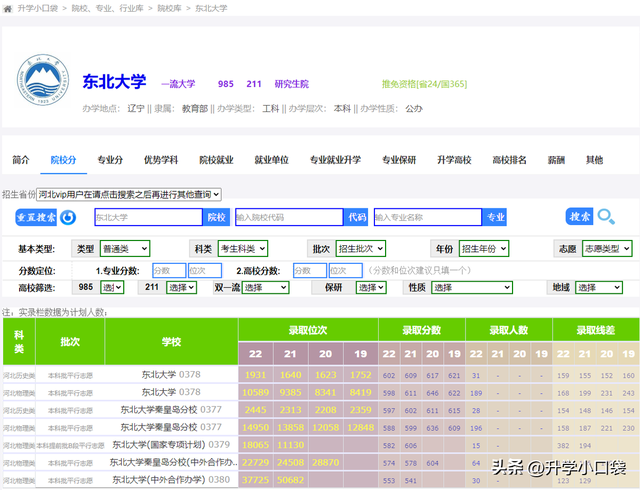
Task: Switch to 院校就业 tab
Action: [x=216, y=160]
